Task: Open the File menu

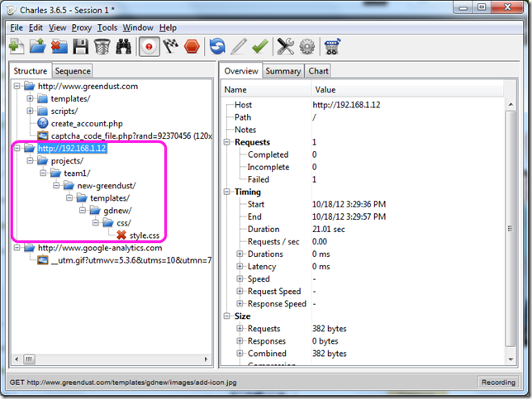Action: [17, 28]
